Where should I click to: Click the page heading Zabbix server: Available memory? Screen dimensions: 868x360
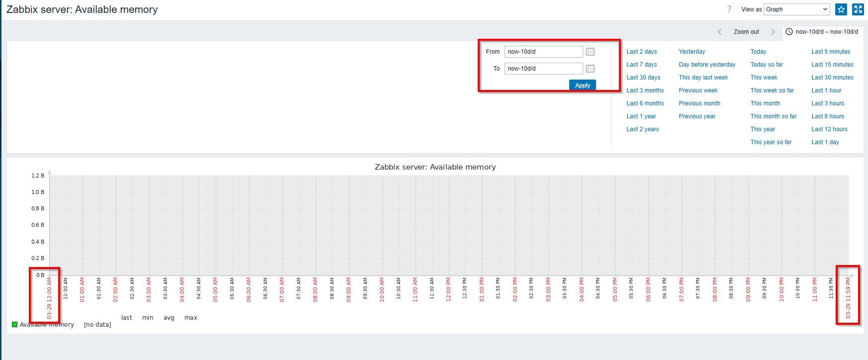click(82, 9)
